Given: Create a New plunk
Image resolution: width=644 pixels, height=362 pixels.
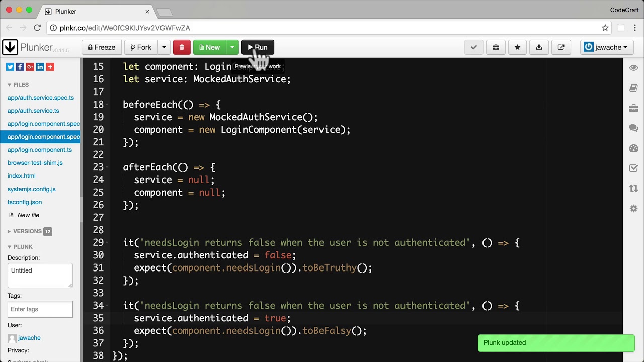Looking at the screenshot, I should 210,47.
